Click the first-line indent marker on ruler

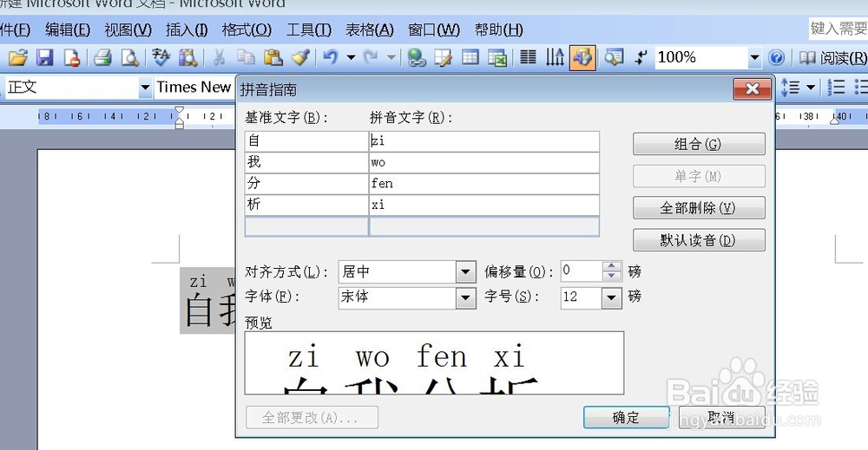179,111
